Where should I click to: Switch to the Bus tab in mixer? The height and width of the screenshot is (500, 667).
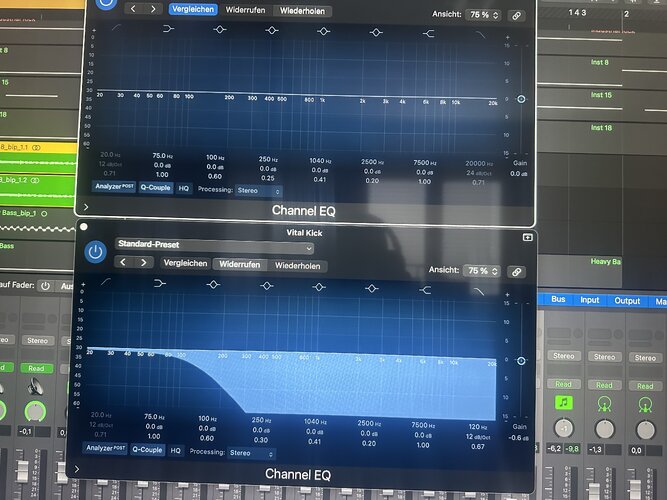(x=558, y=299)
